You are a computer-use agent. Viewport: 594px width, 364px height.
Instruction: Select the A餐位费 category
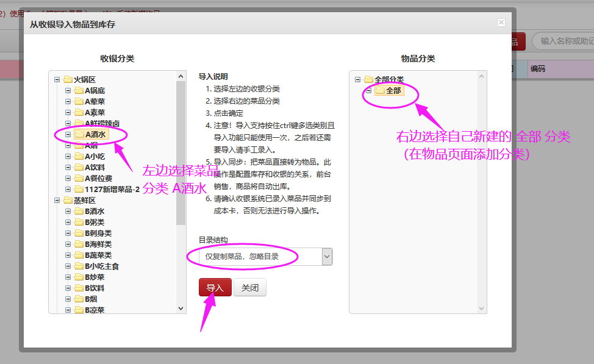pyautogui.click(x=99, y=179)
